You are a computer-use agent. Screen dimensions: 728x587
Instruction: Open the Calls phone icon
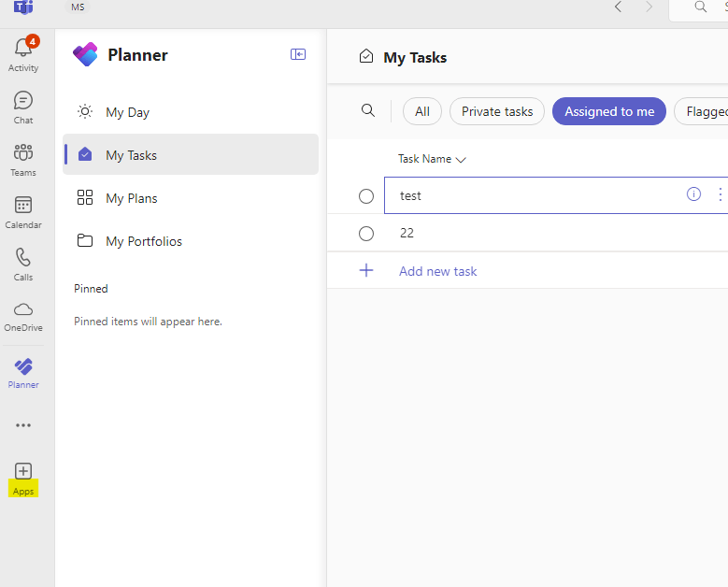[23, 257]
